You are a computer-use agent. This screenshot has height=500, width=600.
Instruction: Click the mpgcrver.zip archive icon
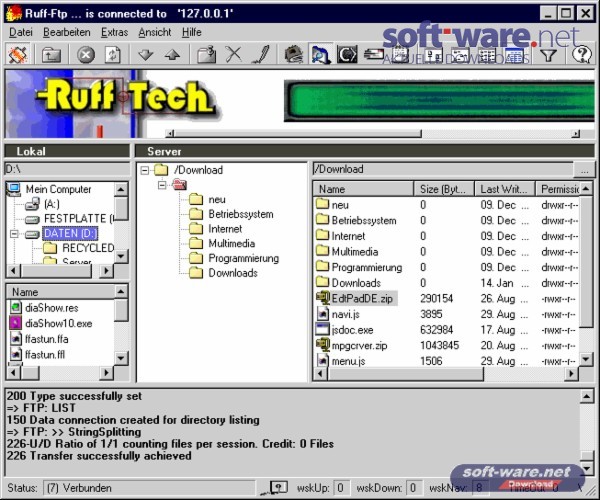[323, 345]
